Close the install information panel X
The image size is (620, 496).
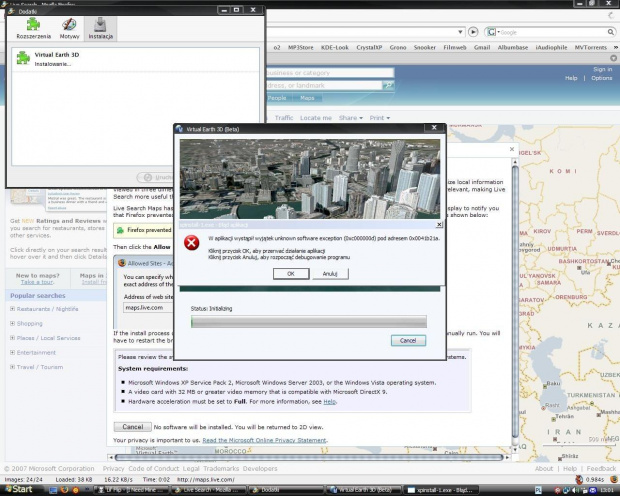(512, 149)
